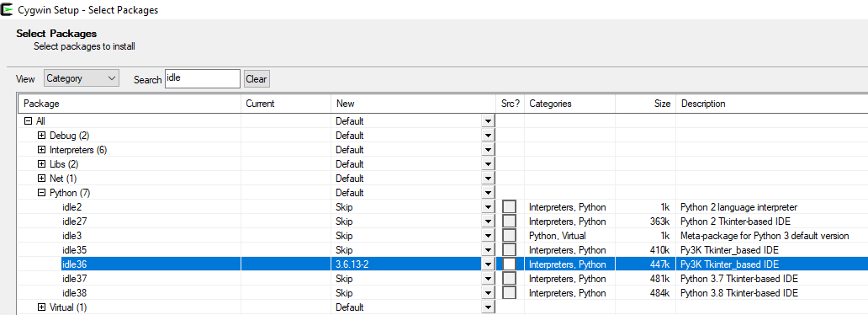The height and width of the screenshot is (315, 868).
Task: Expand the Virtual (1) category
Action: pyautogui.click(x=41, y=307)
